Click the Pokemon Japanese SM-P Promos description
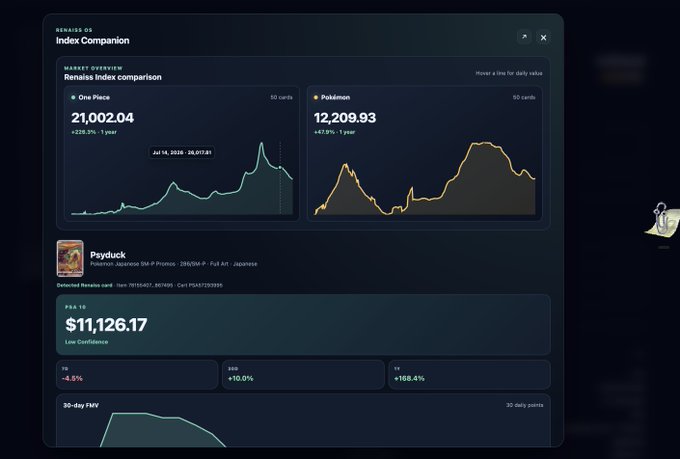The height and width of the screenshot is (459, 680). pos(173,264)
